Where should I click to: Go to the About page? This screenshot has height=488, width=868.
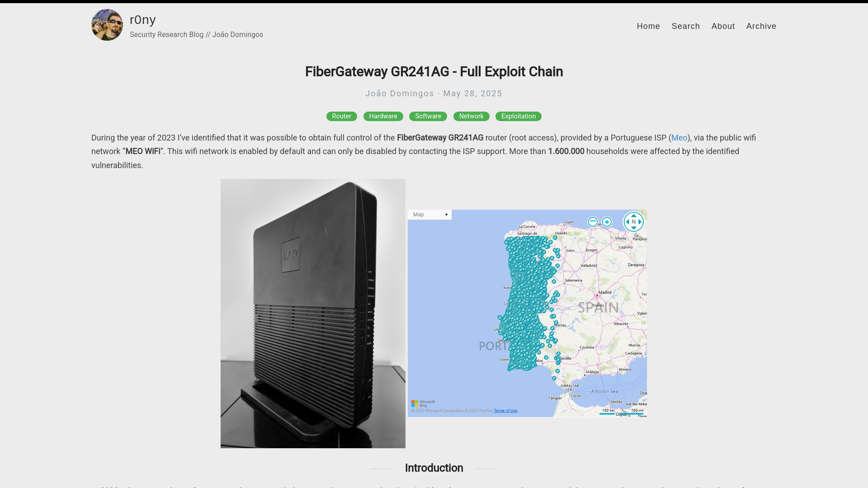coord(723,26)
